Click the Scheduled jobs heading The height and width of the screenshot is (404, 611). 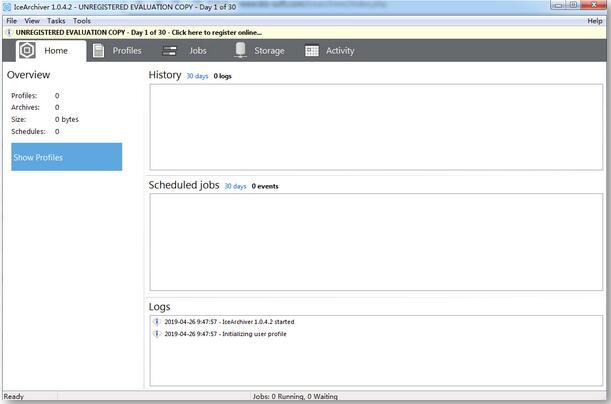pos(184,185)
